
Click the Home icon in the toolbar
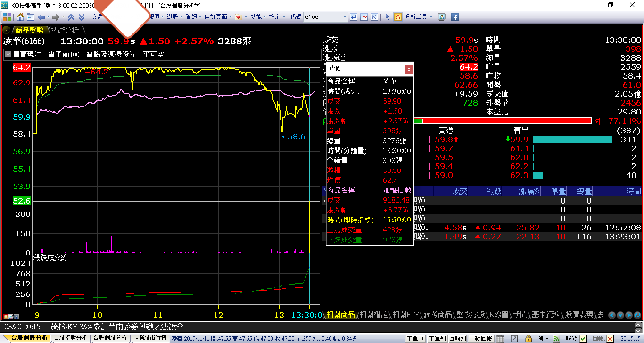pyautogui.click(x=20, y=17)
